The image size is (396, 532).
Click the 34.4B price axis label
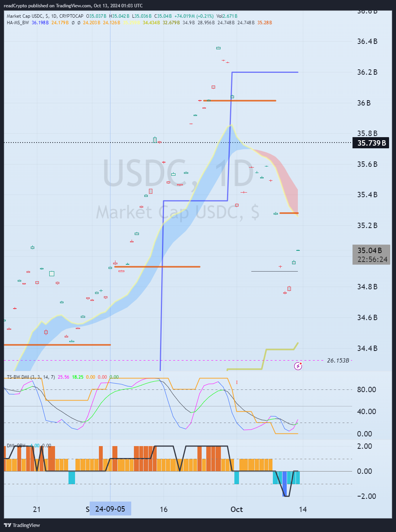click(x=367, y=349)
